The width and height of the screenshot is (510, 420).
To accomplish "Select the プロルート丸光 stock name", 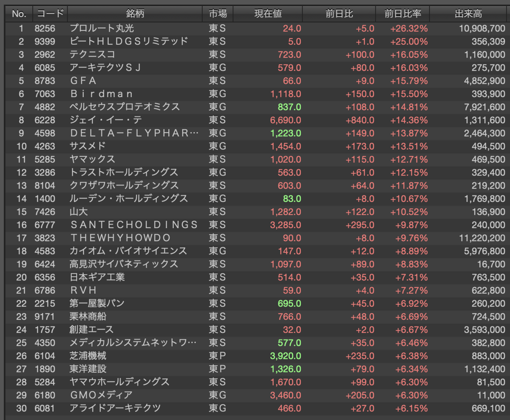I will 102,28.
